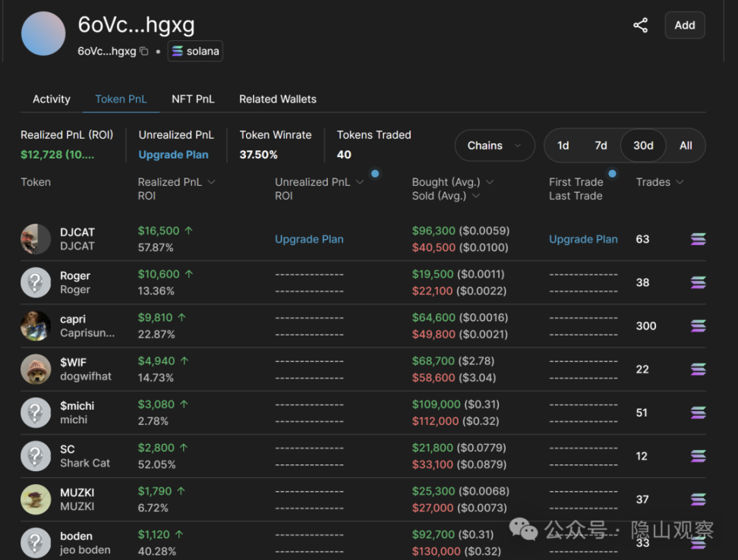Image resolution: width=738 pixels, height=560 pixels.
Task: Click the $WIF token name
Action: point(73,363)
